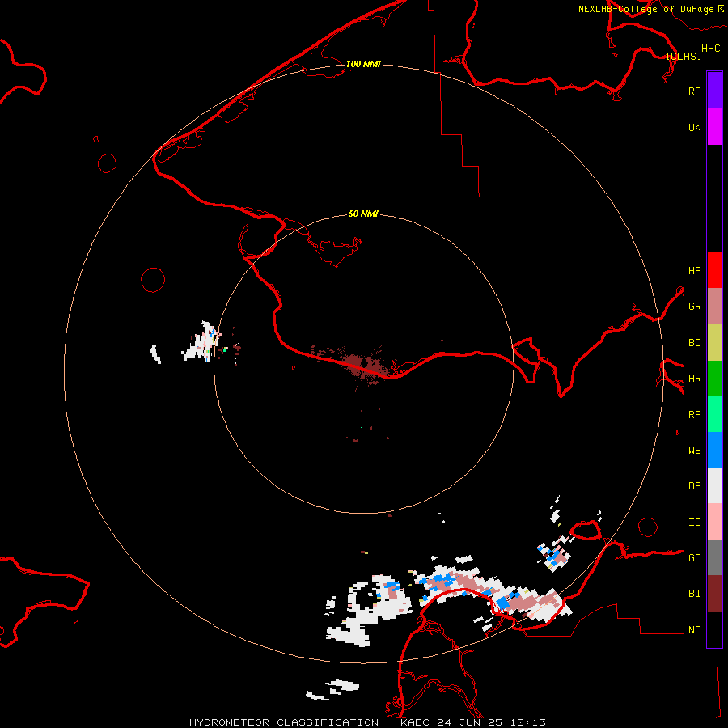
Task: Select the BD yellow legend block
Action: [714, 343]
